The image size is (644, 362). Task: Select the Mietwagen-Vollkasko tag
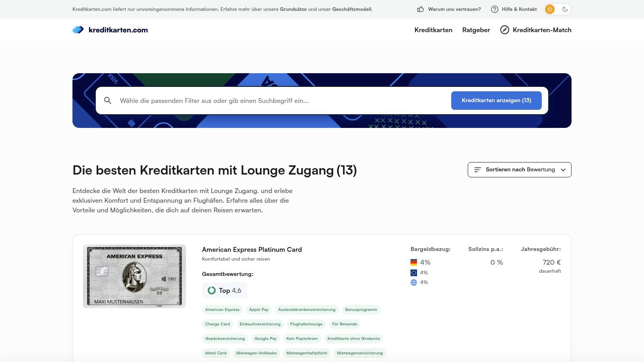(x=256, y=353)
